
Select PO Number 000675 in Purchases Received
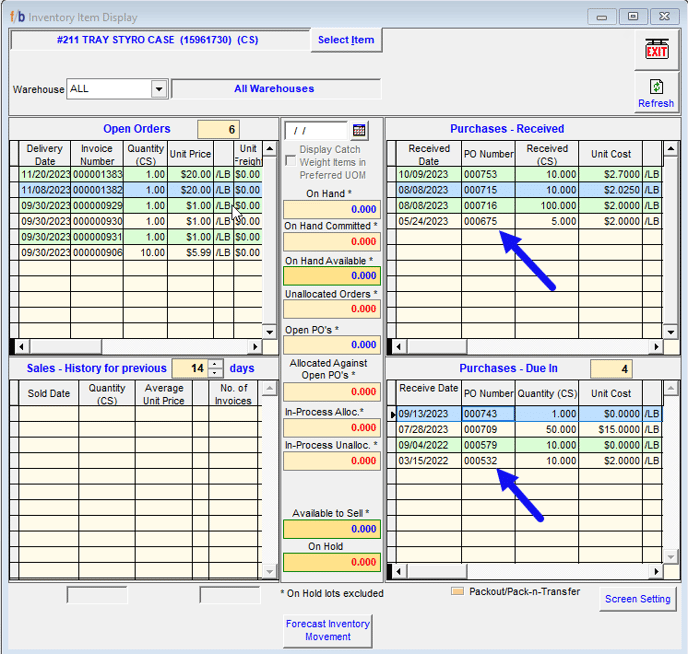pyautogui.click(x=488, y=221)
